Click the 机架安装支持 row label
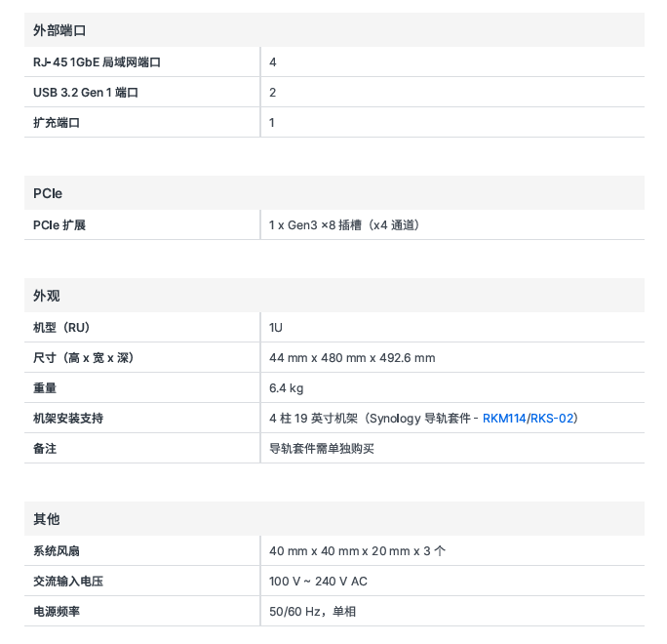Image resolution: width=667 pixels, height=644 pixels. (68, 418)
